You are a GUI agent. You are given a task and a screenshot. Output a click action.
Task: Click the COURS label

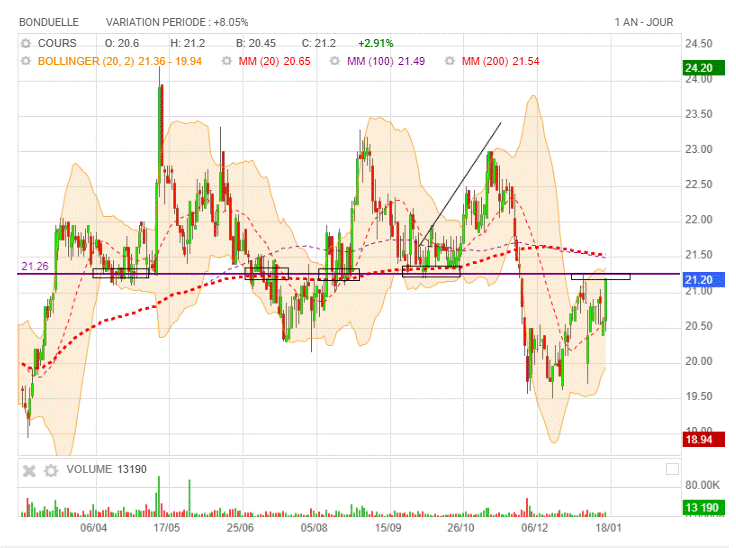coord(57,43)
